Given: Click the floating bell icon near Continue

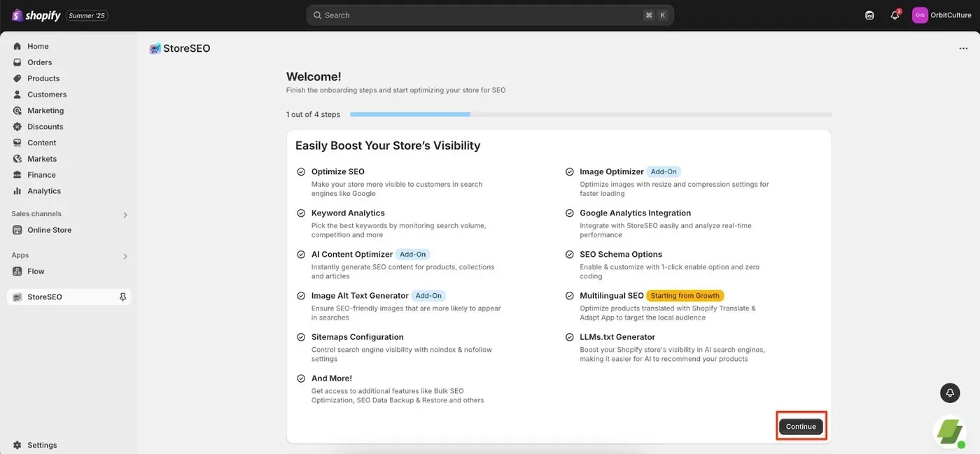Looking at the screenshot, I should (x=950, y=393).
